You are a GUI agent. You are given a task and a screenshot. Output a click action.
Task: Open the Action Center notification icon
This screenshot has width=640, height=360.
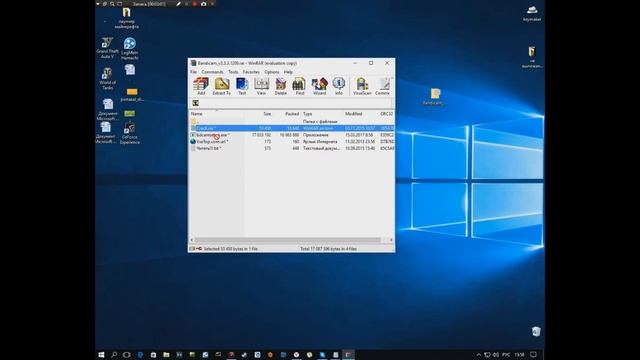533,355
